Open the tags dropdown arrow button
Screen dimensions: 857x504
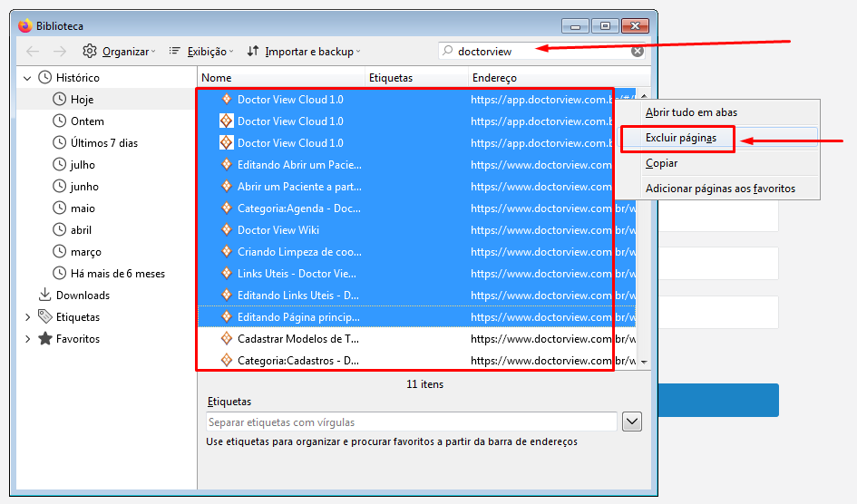(632, 422)
